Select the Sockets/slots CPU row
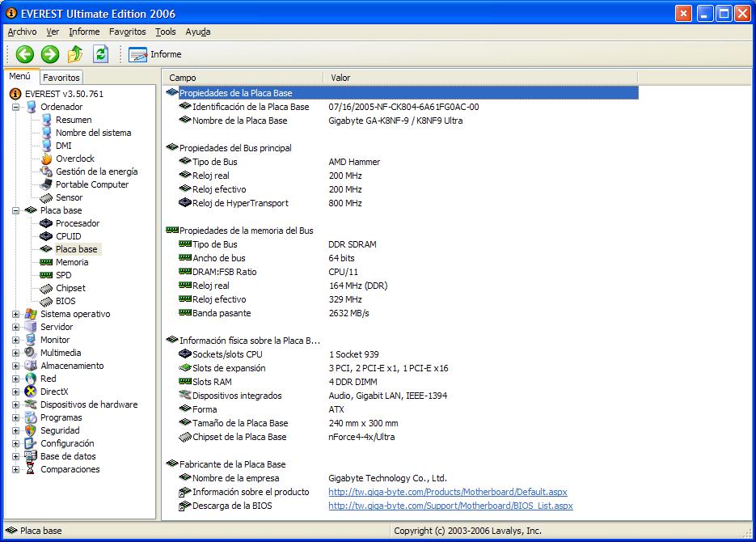Viewport: 756px width, 542px height. (x=402, y=354)
